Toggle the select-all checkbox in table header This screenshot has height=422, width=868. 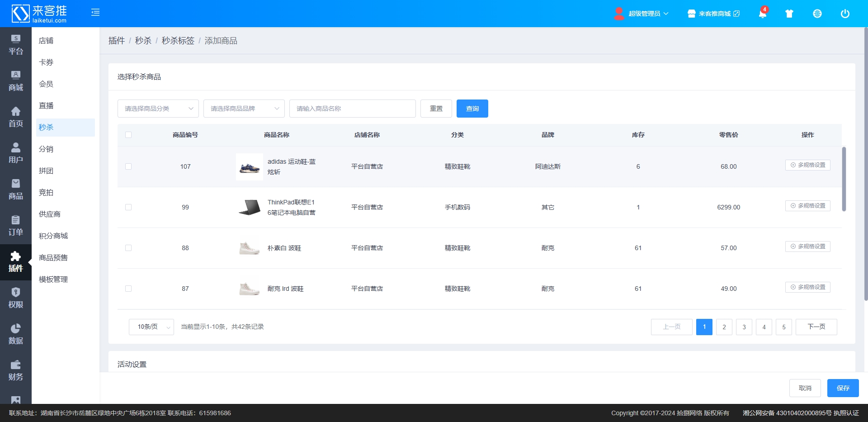128,135
